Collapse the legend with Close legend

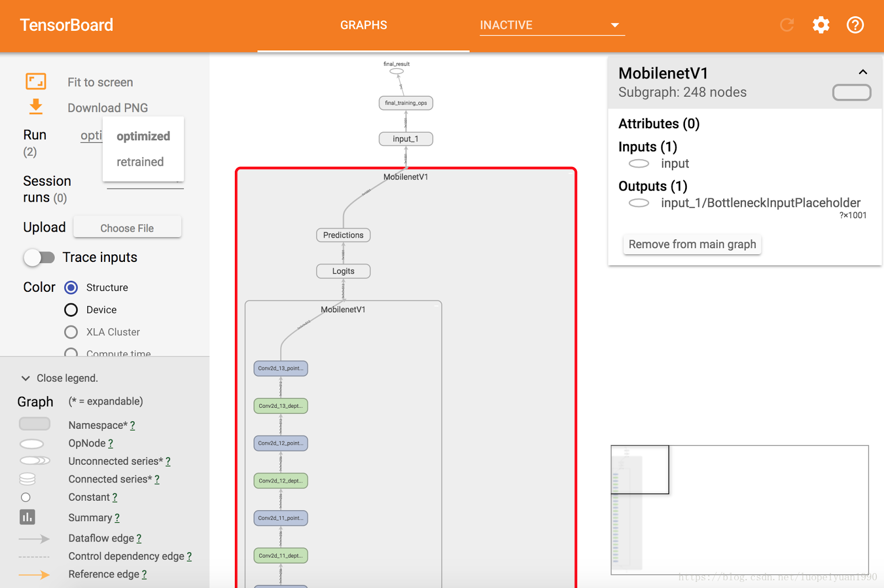tap(60, 378)
